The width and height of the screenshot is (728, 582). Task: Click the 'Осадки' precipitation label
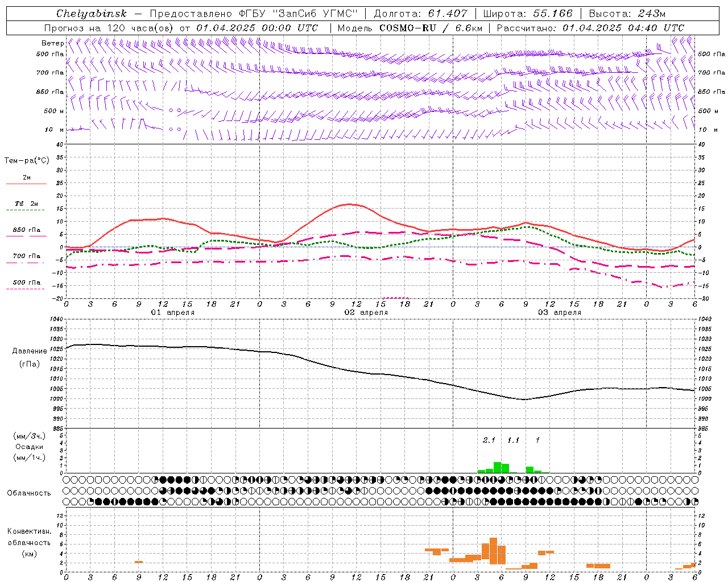click(29, 447)
